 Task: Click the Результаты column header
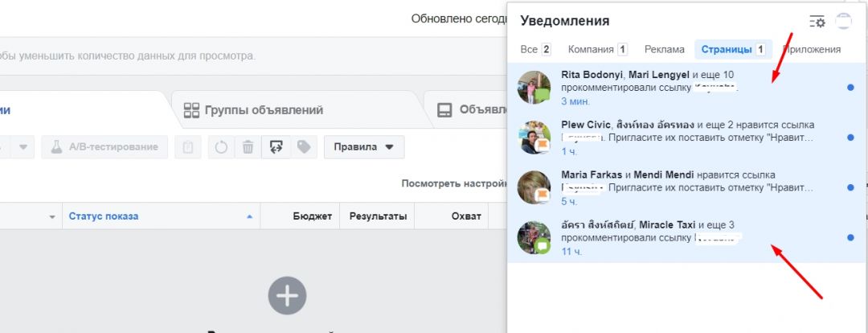[378, 216]
